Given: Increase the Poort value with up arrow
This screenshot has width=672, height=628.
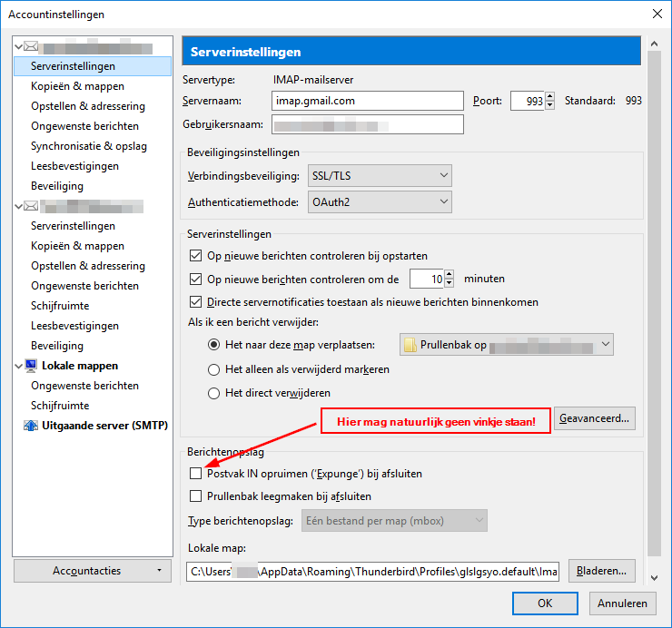Looking at the screenshot, I should click(x=549, y=96).
